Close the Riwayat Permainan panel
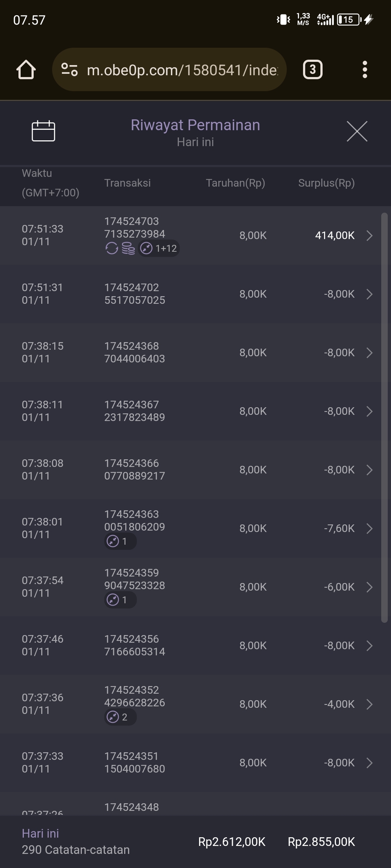391x868 pixels. click(x=357, y=131)
